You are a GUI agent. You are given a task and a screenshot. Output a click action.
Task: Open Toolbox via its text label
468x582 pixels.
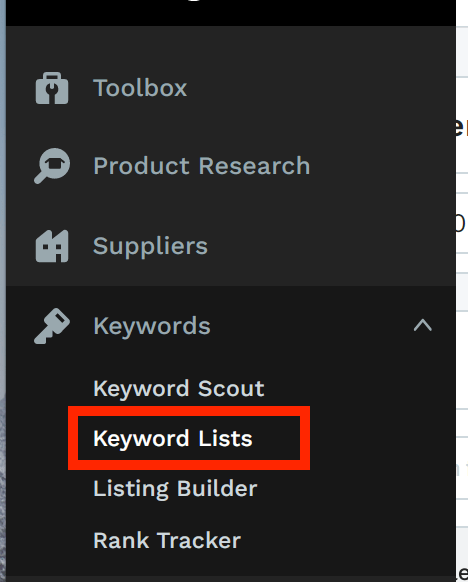[140, 88]
